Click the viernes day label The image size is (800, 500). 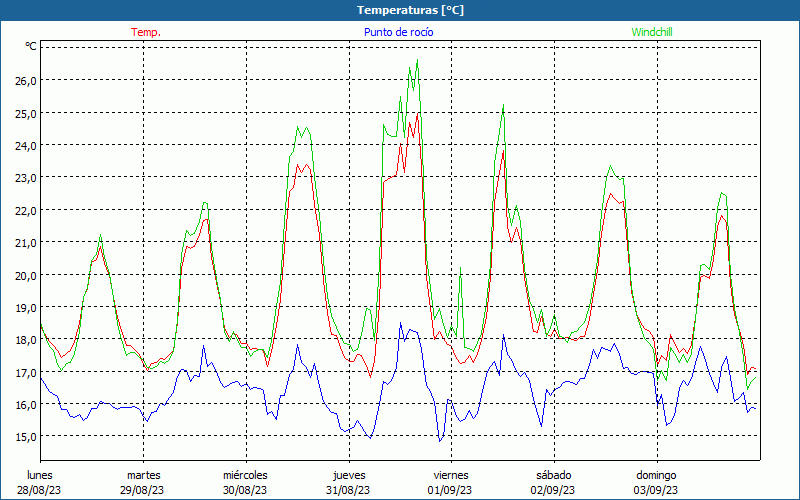tap(451, 475)
